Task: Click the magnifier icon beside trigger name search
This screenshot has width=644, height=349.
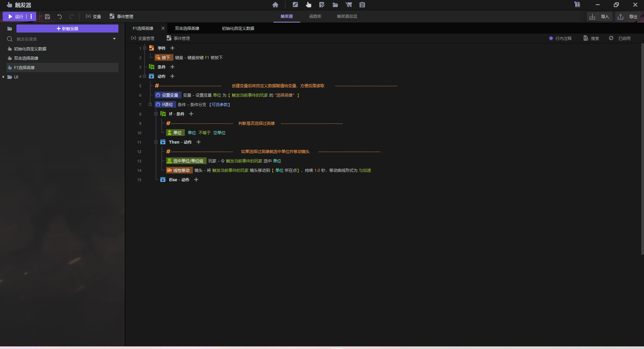Action: click(10, 39)
